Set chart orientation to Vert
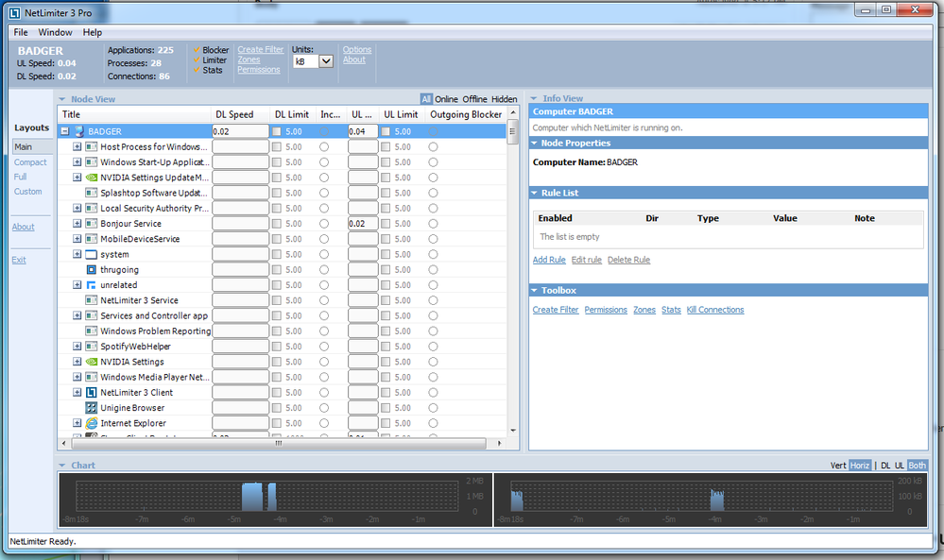The height and width of the screenshot is (560, 944). tap(838, 466)
